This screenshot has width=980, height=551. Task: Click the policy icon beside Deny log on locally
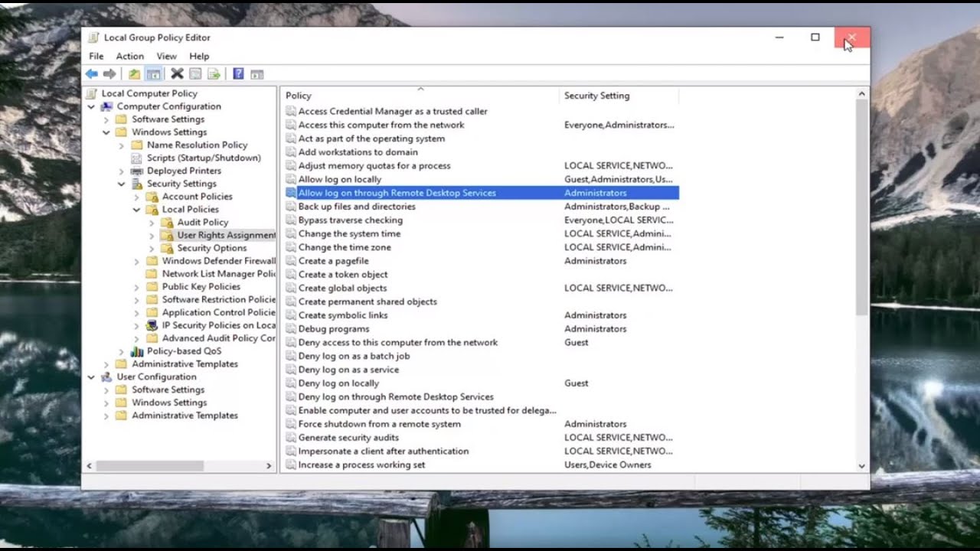pyautogui.click(x=291, y=383)
